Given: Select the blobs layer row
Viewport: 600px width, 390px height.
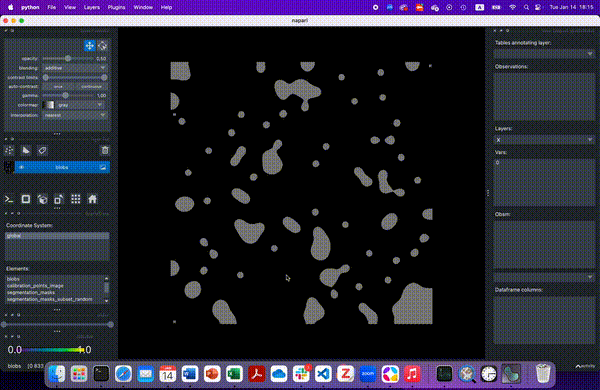Looking at the screenshot, I should point(62,167).
